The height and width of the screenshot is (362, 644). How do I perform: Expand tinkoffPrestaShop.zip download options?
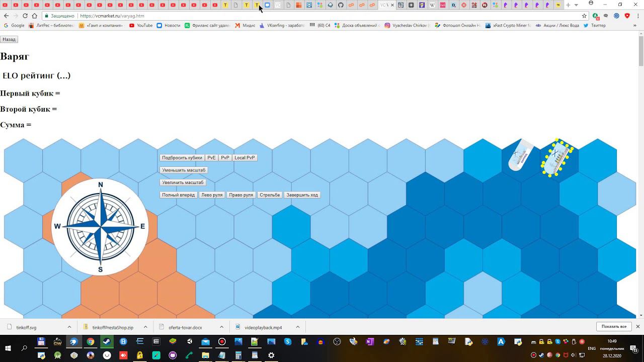(145, 327)
